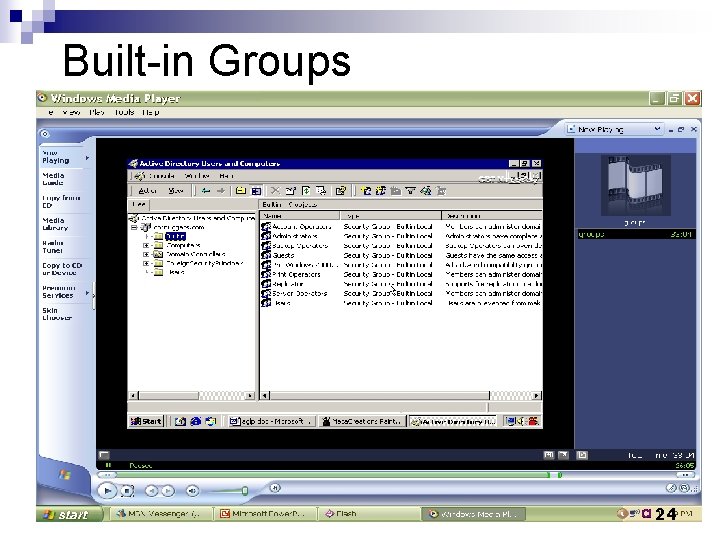Open the Help menu in Media Player
Viewport: 720px width, 540px height.
click(x=151, y=112)
